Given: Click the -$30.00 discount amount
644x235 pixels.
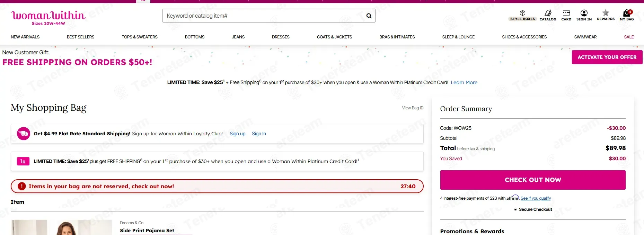Looking at the screenshot, I should [x=616, y=128].
